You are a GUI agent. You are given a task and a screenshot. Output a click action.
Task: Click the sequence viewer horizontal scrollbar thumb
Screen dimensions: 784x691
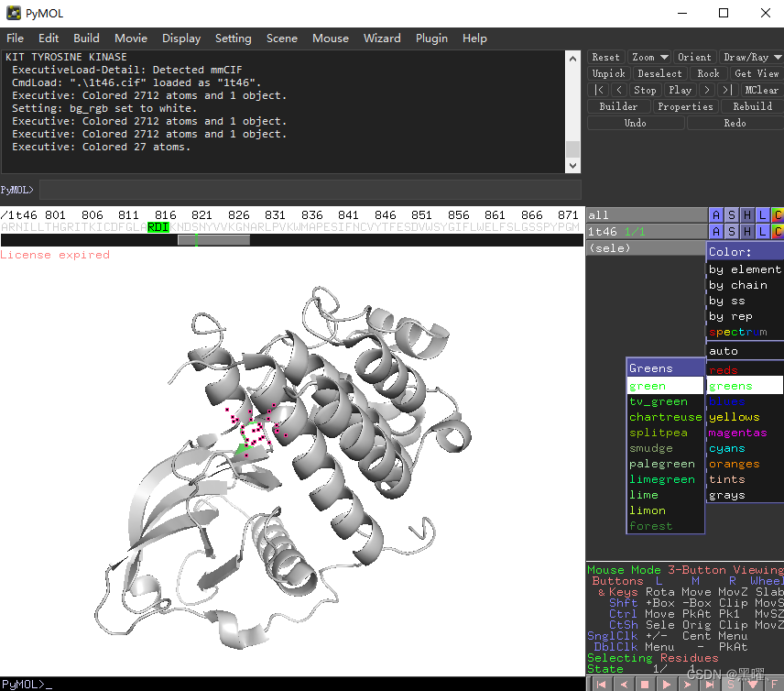click(x=214, y=240)
